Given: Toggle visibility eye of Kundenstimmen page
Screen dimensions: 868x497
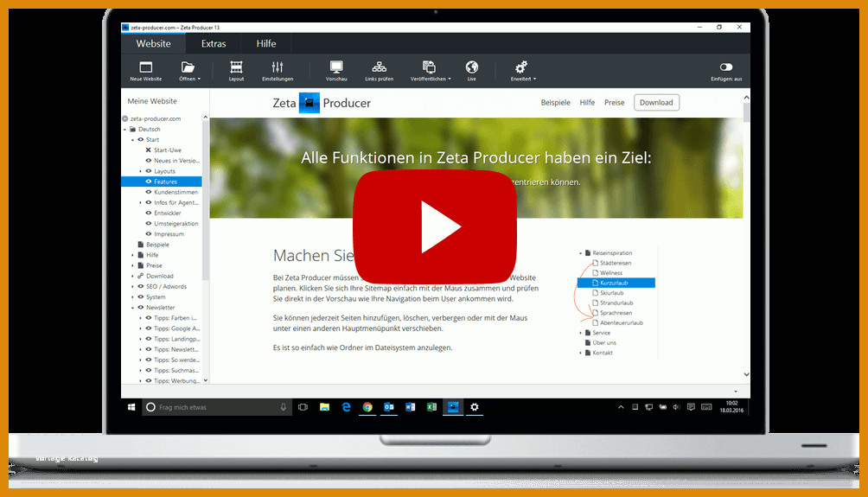Looking at the screenshot, I should pos(149,192).
